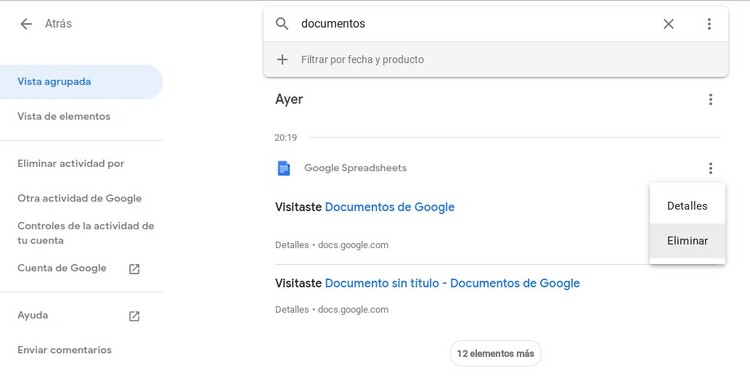The width and height of the screenshot is (750, 378).
Task: Click Enviar comentarios
Action: point(65,350)
